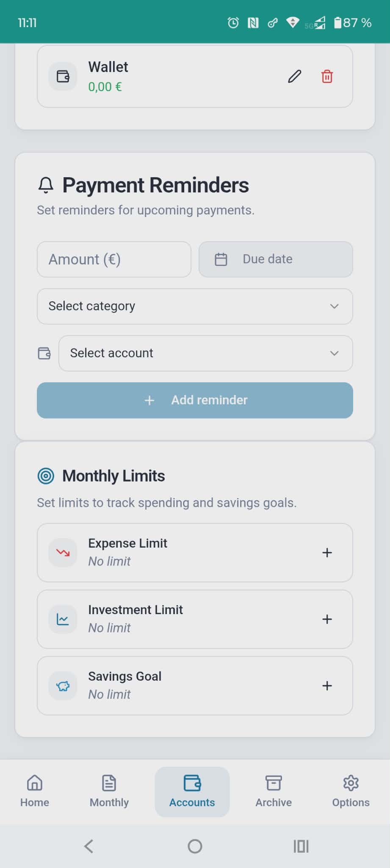This screenshot has width=390, height=868.
Task: Switch to the Home tab
Action: pos(35,791)
